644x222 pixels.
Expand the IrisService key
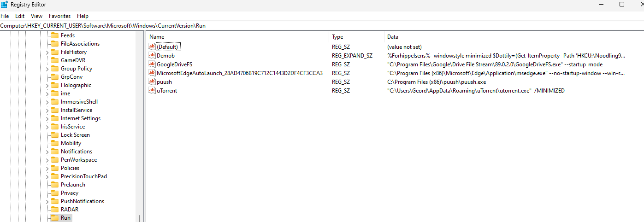pos(47,127)
